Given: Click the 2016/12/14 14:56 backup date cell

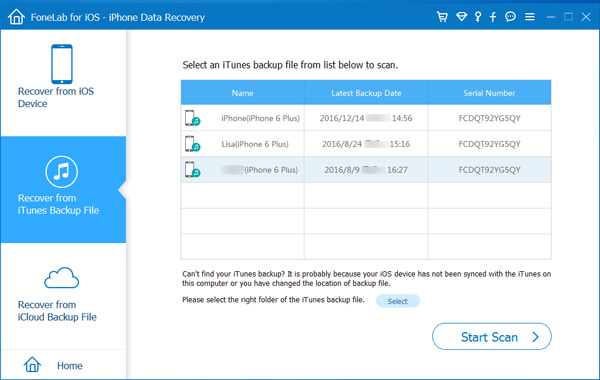Looking at the screenshot, I should [366, 118].
